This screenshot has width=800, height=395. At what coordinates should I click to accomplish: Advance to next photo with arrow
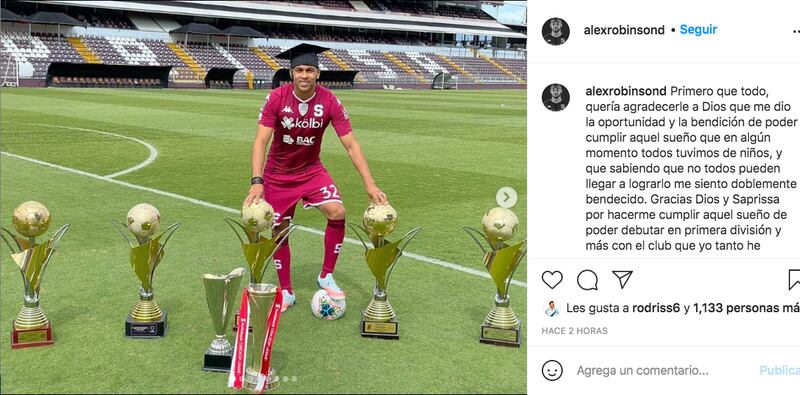(x=506, y=197)
